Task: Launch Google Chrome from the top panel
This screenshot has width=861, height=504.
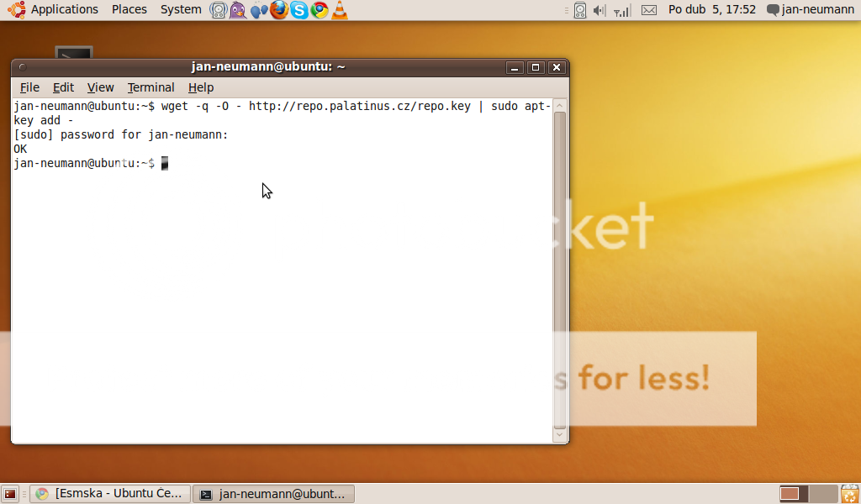Action: click(320, 10)
